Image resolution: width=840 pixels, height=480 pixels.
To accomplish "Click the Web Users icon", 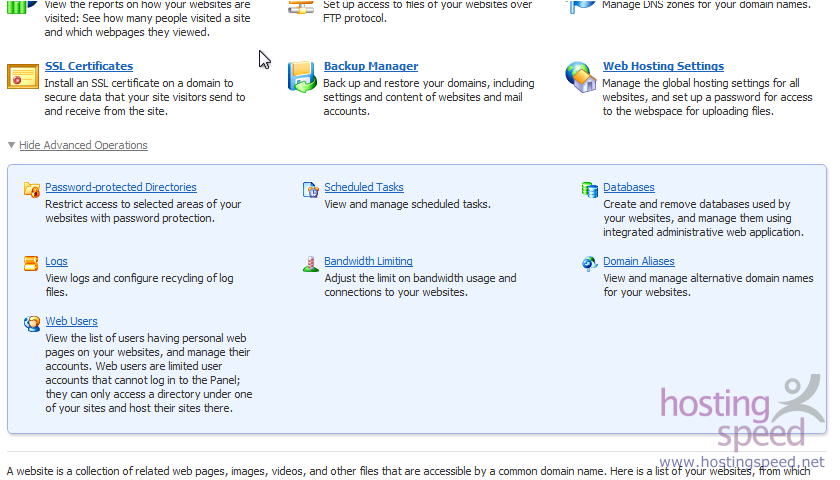I will click(32, 323).
